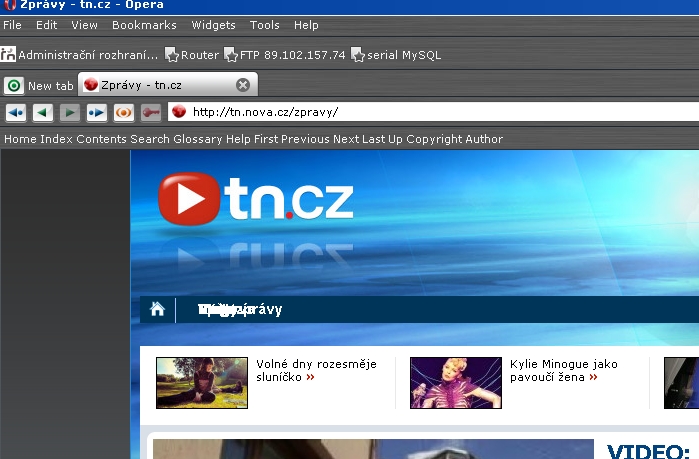Image resolution: width=699 pixels, height=459 pixels.
Task: Open the Widgets menu
Action: (x=213, y=25)
